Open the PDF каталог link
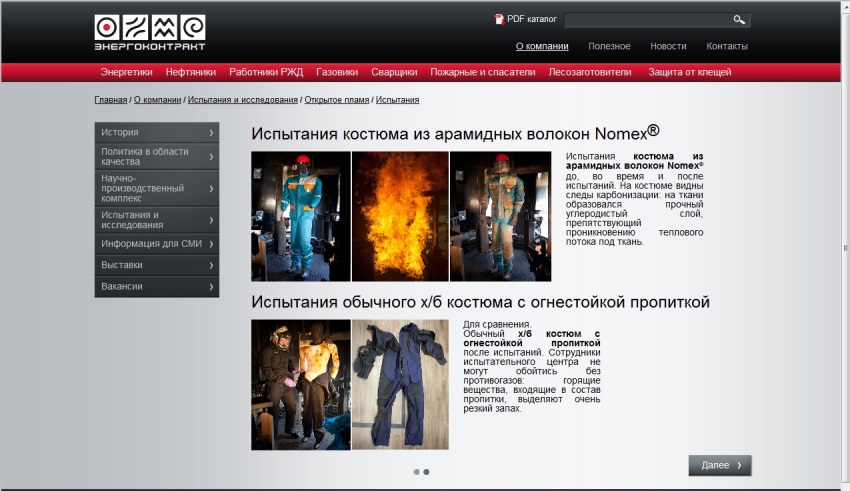 (532, 19)
